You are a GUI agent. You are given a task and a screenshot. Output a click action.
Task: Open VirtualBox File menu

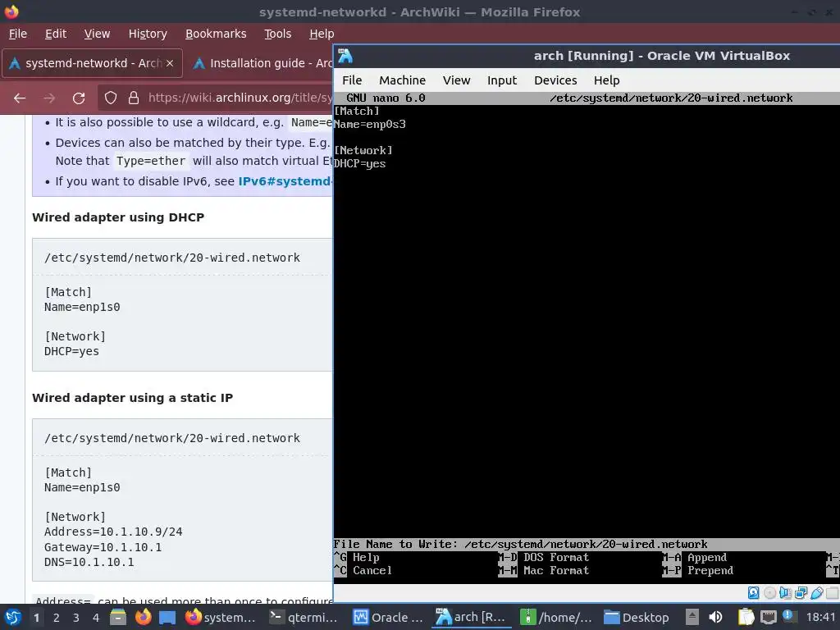352,80
